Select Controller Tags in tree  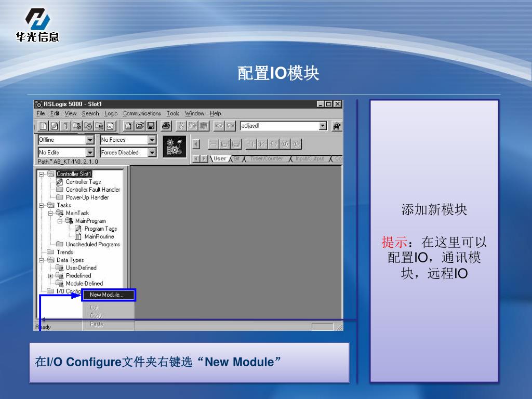click(83, 182)
